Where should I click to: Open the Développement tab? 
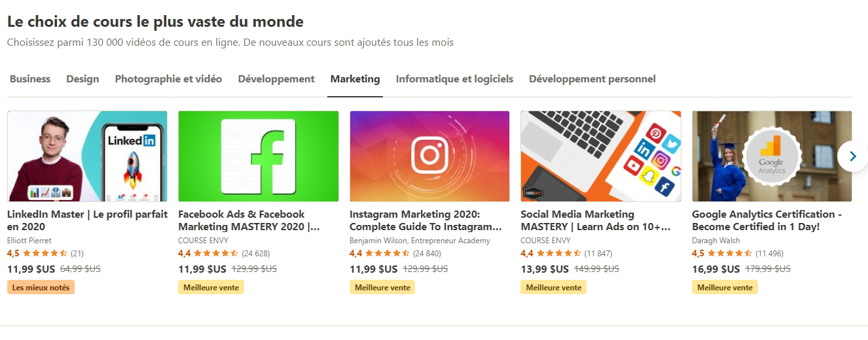(x=276, y=79)
